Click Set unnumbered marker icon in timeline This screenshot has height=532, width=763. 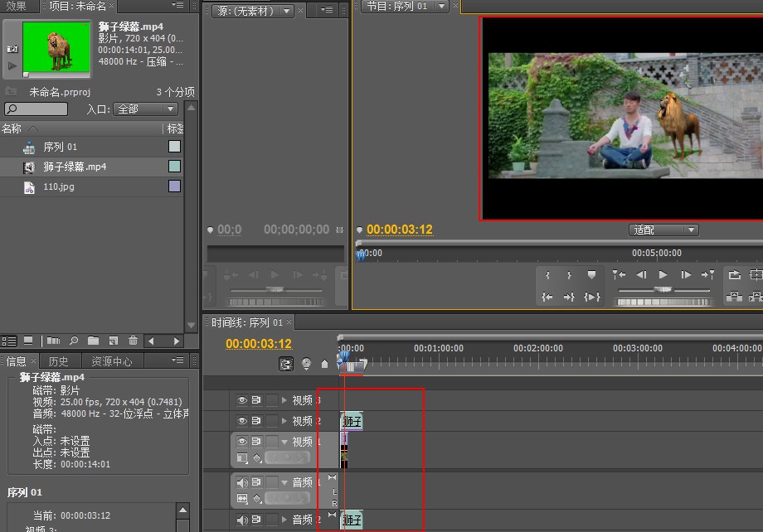pyautogui.click(x=324, y=364)
